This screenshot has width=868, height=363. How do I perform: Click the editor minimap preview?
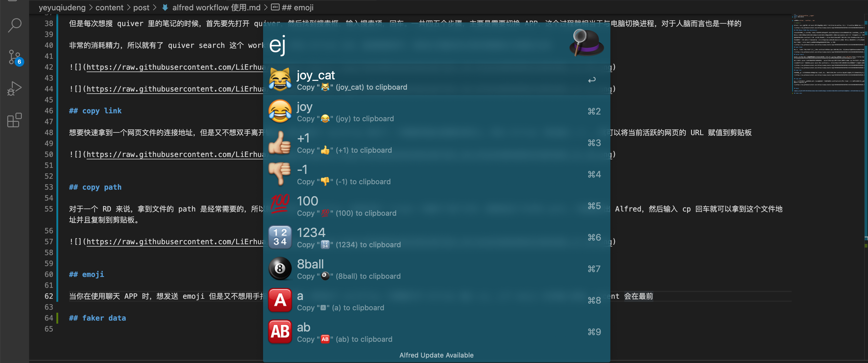coord(828,54)
